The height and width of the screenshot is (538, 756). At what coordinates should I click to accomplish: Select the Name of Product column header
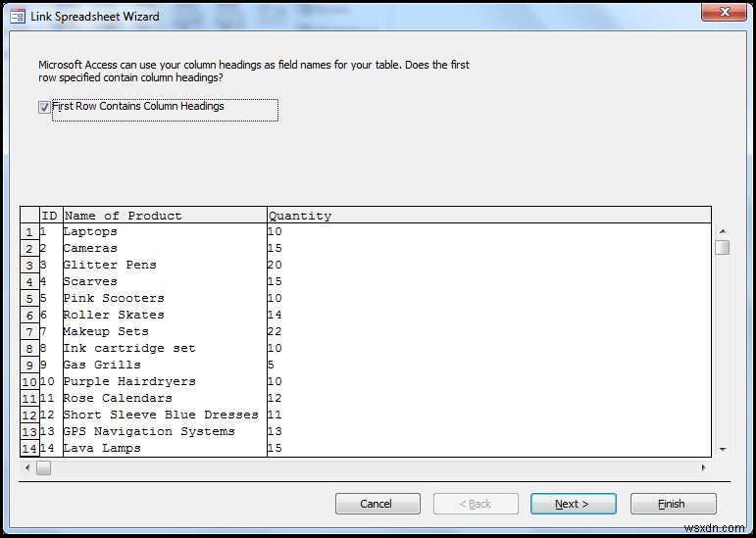click(165, 216)
